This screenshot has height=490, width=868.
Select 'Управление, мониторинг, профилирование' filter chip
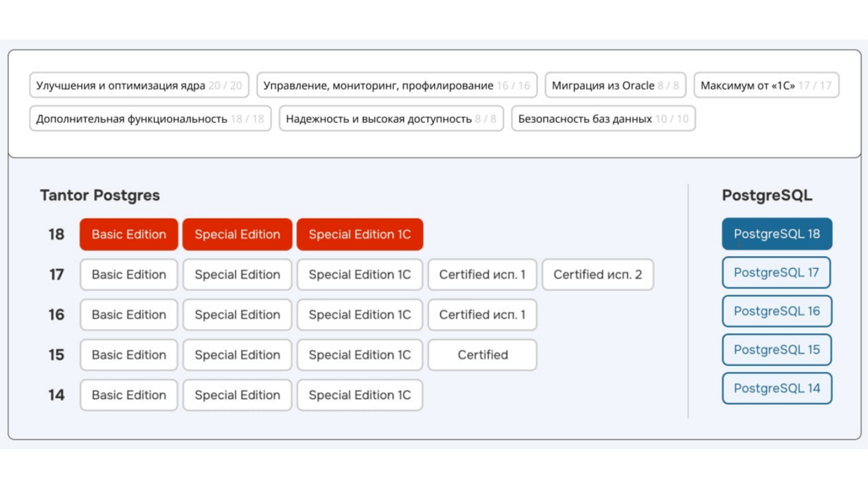pyautogui.click(x=397, y=85)
